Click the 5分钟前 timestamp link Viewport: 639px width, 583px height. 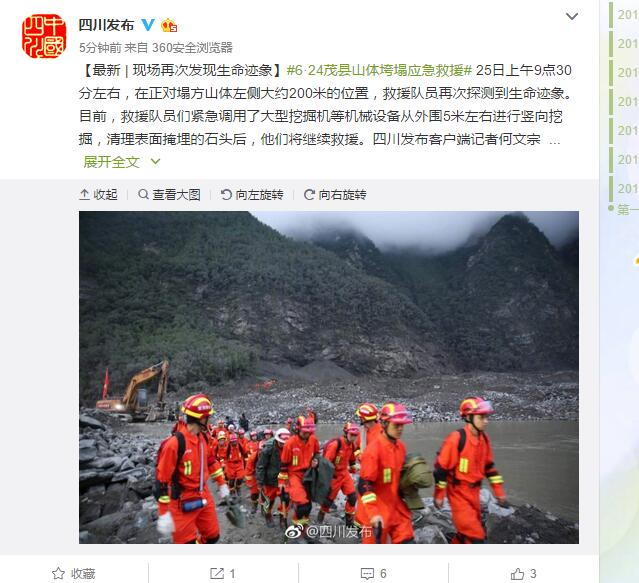coord(100,48)
